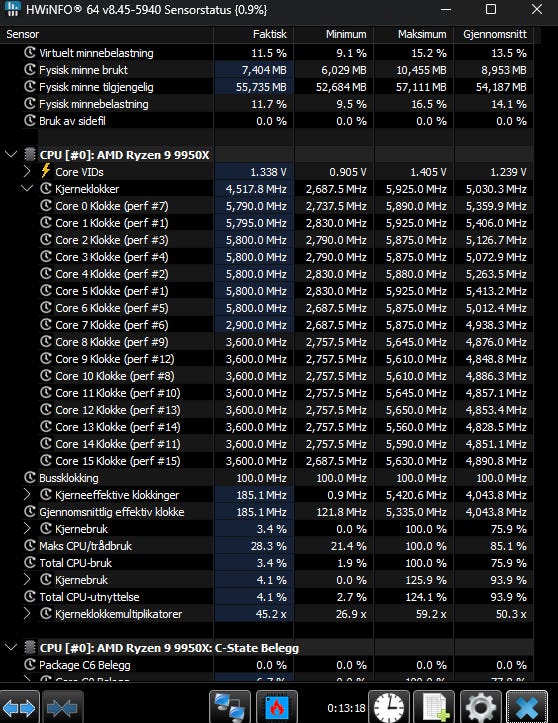
Task: Open the network computers remote monitoring icon
Action: [230, 707]
